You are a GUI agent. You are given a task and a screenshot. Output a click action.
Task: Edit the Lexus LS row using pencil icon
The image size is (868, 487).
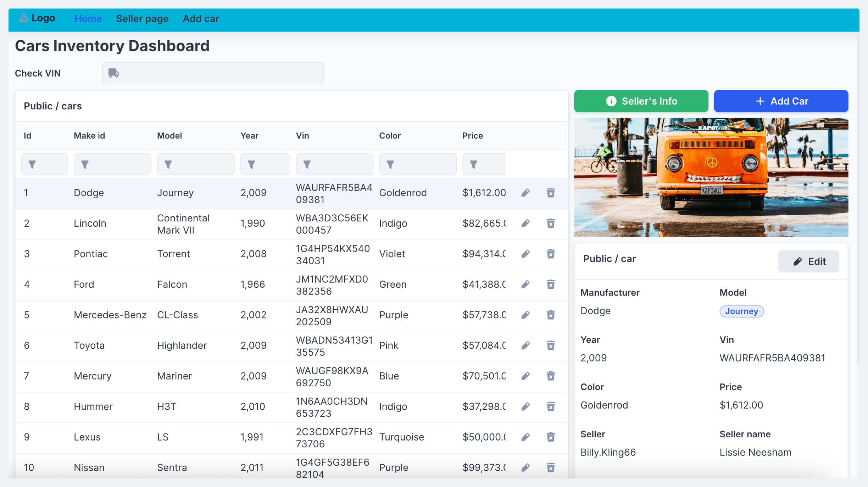[525, 437]
